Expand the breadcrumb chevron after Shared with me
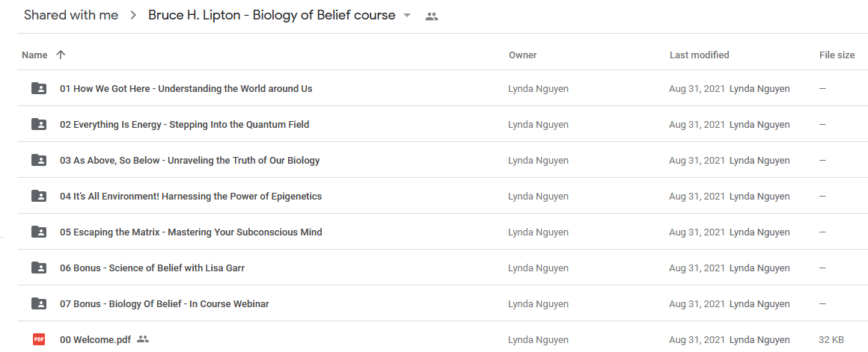The height and width of the screenshot is (352, 868). 133,16
